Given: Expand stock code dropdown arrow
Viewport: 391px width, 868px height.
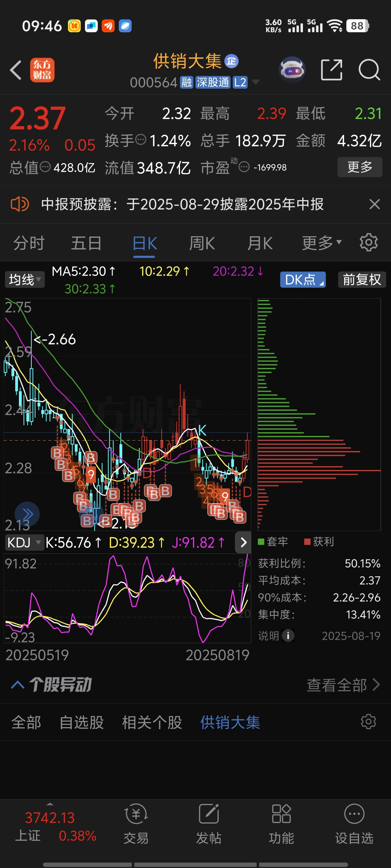Looking at the screenshot, I should click(x=256, y=82).
